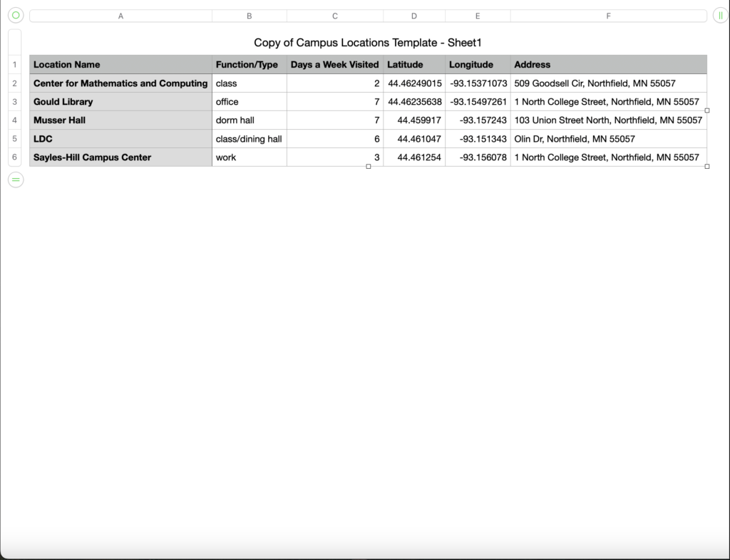The height and width of the screenshot is (560, 730).
Task: Select the 'LDC' cell
Action: (x=120, y=139)
